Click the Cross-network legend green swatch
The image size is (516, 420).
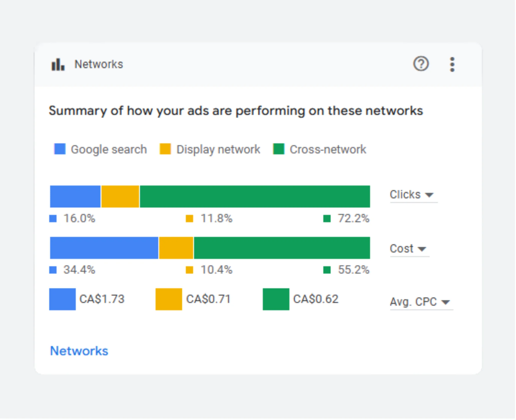[x=279, y=149]
